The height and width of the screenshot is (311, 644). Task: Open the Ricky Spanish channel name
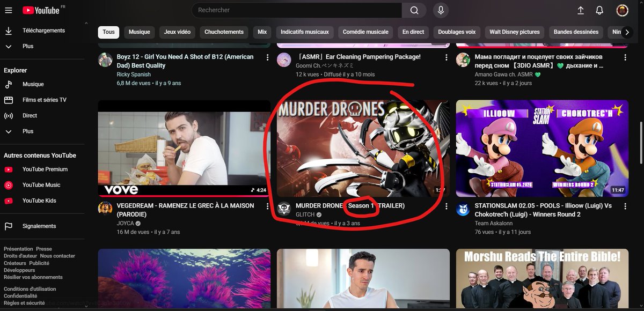[x=134, y=75]
